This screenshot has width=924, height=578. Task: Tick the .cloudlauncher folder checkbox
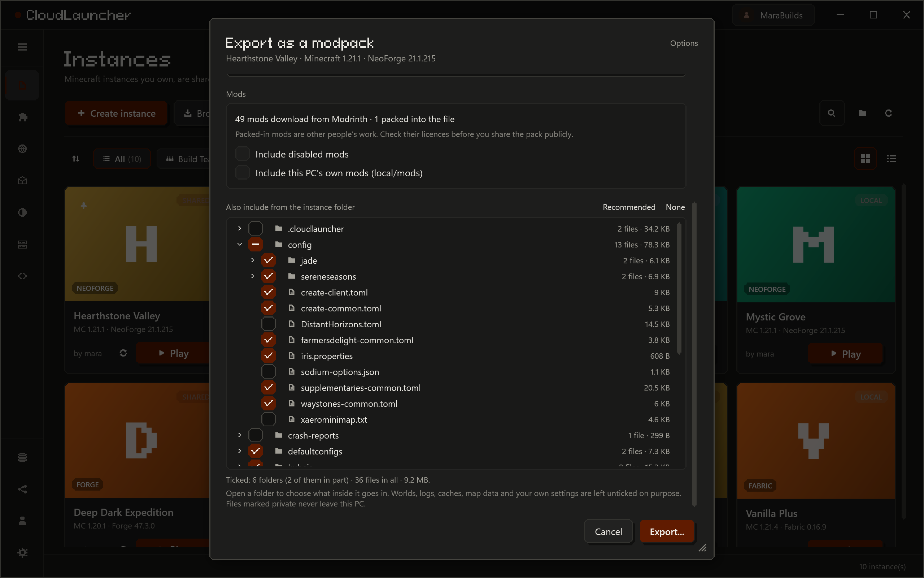pyautogui.click(x=256, y=229)
